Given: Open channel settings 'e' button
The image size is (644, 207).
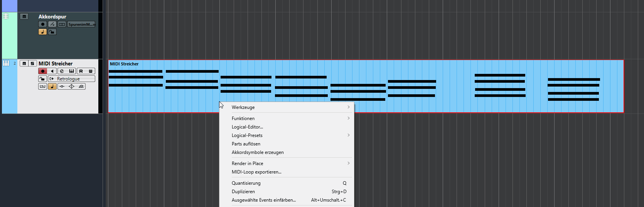Looking at the screenshot, I should click(62, 71).
